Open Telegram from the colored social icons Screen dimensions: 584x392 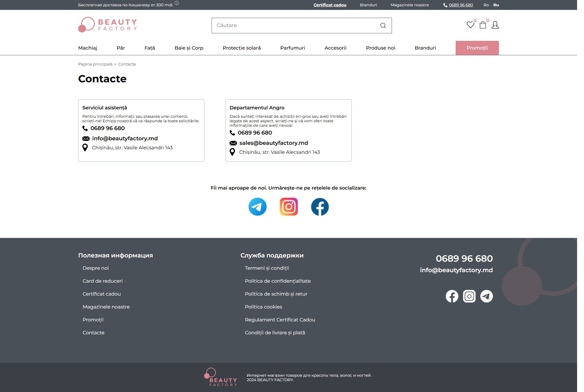(258, 207)
